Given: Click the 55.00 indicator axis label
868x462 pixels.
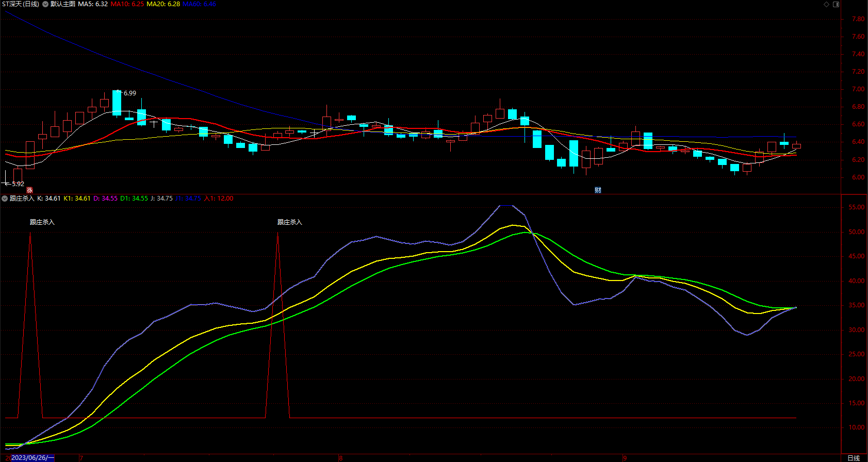Looking at the screenshot, I should (857, 207).
